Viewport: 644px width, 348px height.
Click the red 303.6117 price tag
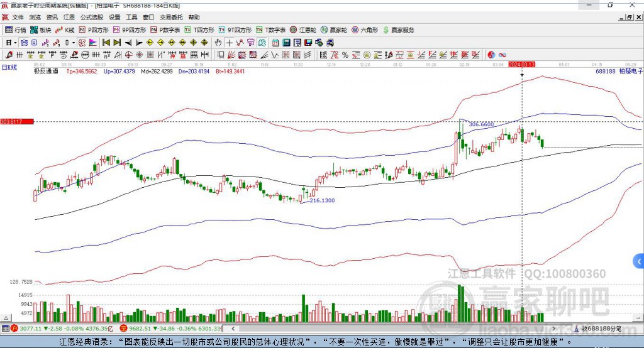pyautogui.click(x=17, y=122)
